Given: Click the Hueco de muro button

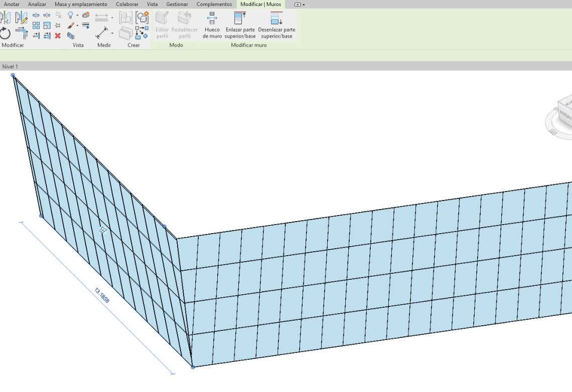Looking at the screenshot, I should click(212, 26).
